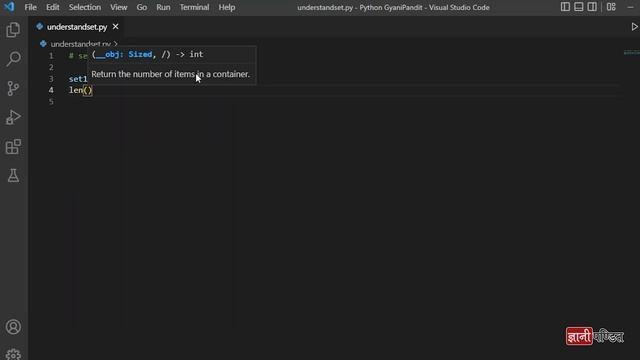640x360 pixels.
Task: Open the Help menu
Action: click(x=227, y=7)
